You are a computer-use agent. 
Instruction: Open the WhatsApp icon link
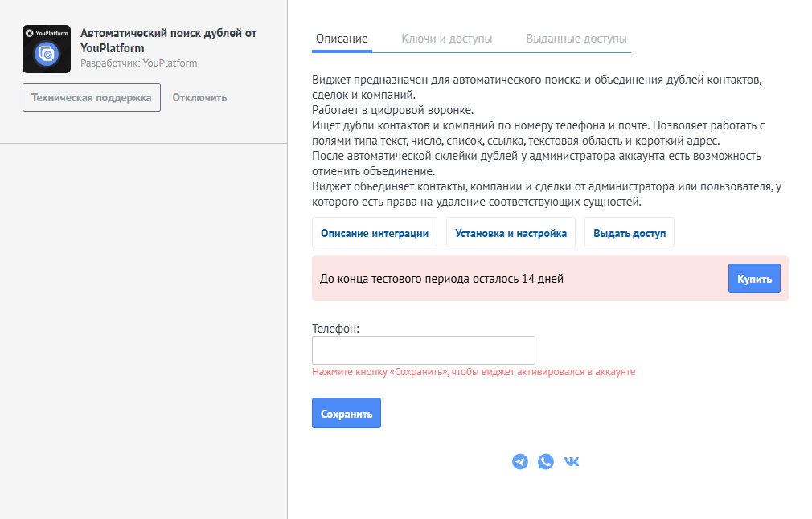pos(546,462)
